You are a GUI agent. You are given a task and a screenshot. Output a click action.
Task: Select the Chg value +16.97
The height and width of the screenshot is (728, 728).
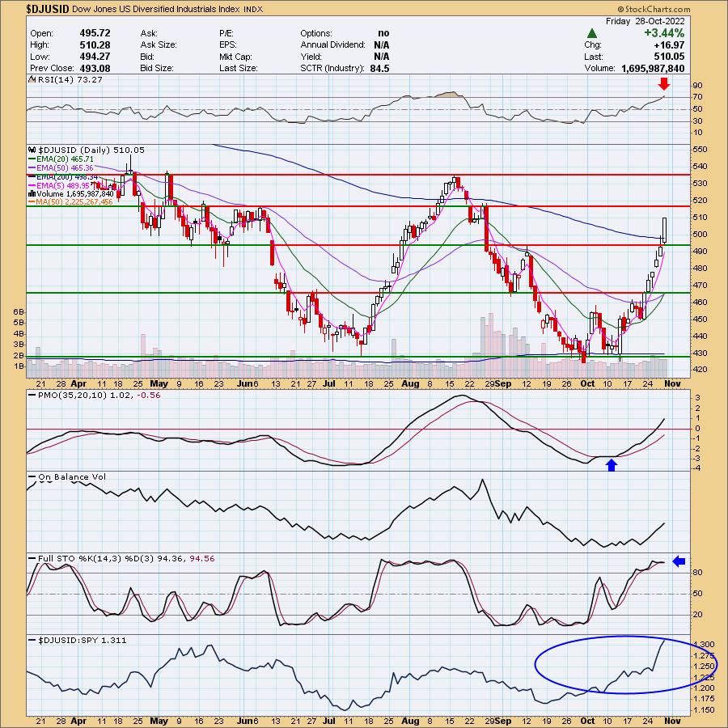tap(669, 45)
